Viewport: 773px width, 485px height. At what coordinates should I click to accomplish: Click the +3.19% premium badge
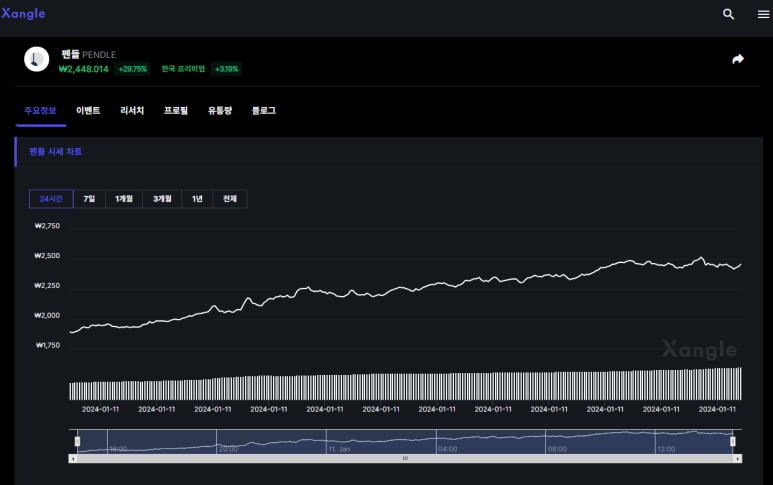point(226,69)
